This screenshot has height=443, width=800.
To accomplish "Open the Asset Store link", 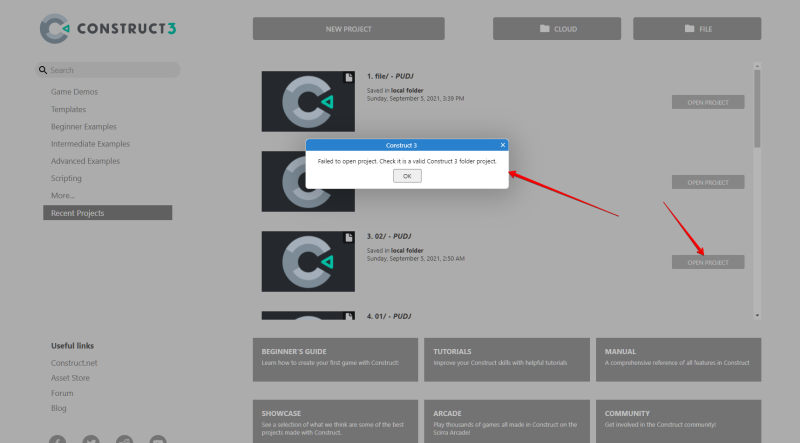I will pos(70,378).
